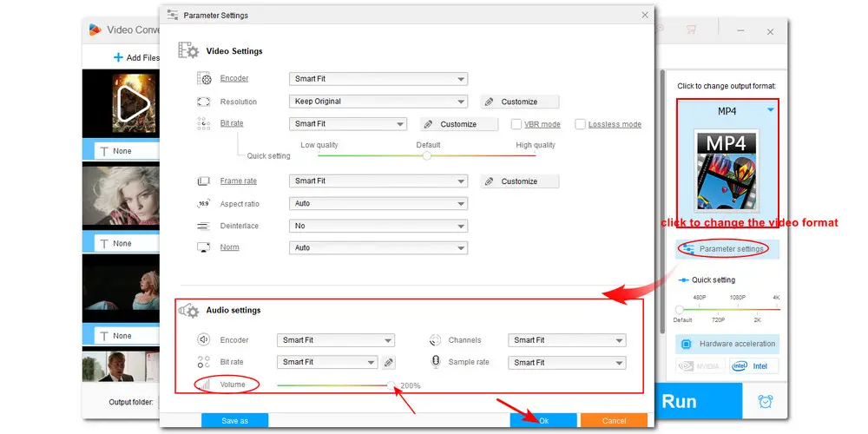The width and height of the screenshot is (868, 434).
Task: Open the audio Channels dropdown
Action: [x=567, y=340]
